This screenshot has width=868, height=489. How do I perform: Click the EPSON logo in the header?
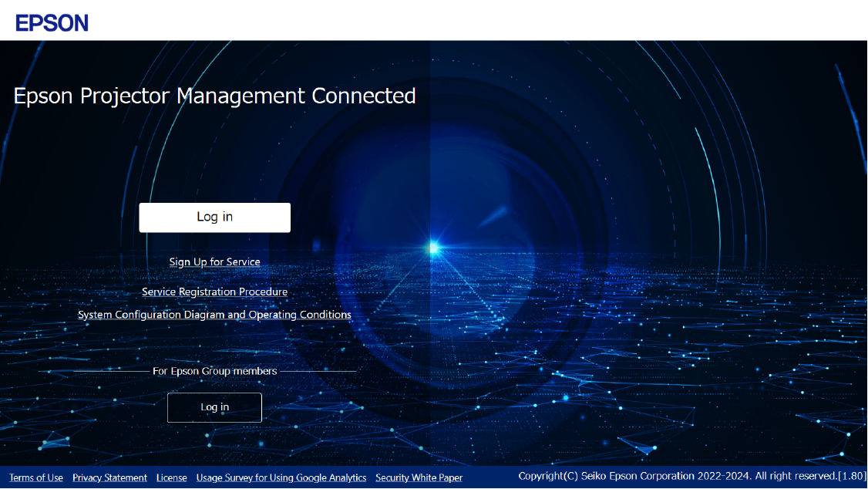coord(52,22)
